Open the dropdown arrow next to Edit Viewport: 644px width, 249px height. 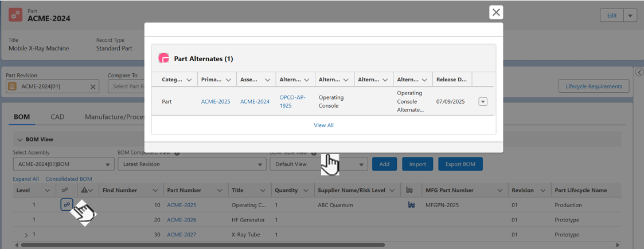[630, 15]
